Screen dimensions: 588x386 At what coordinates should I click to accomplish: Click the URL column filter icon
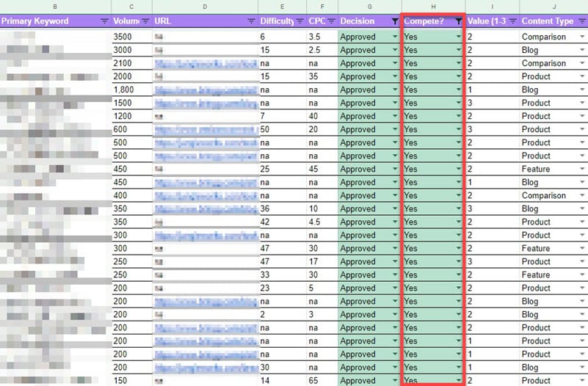[252, 21]
